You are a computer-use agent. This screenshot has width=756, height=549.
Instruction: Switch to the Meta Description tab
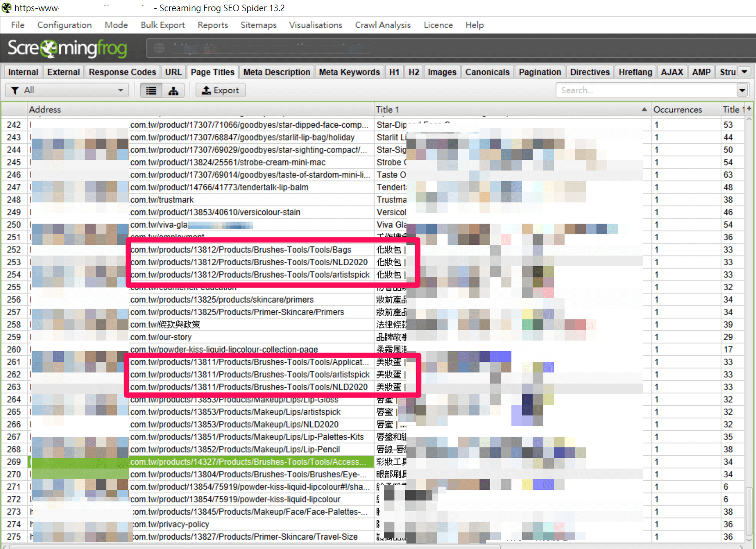click(x=277, y=72)
